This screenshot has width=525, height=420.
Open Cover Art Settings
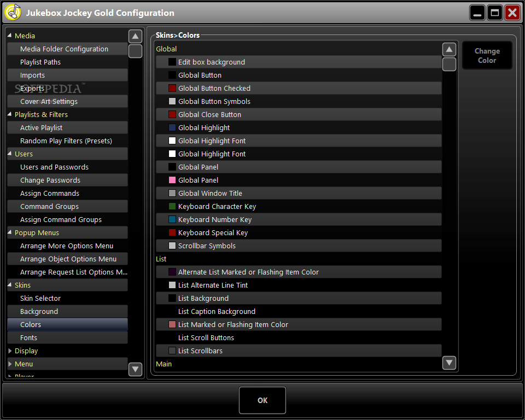tap(67, 102)
